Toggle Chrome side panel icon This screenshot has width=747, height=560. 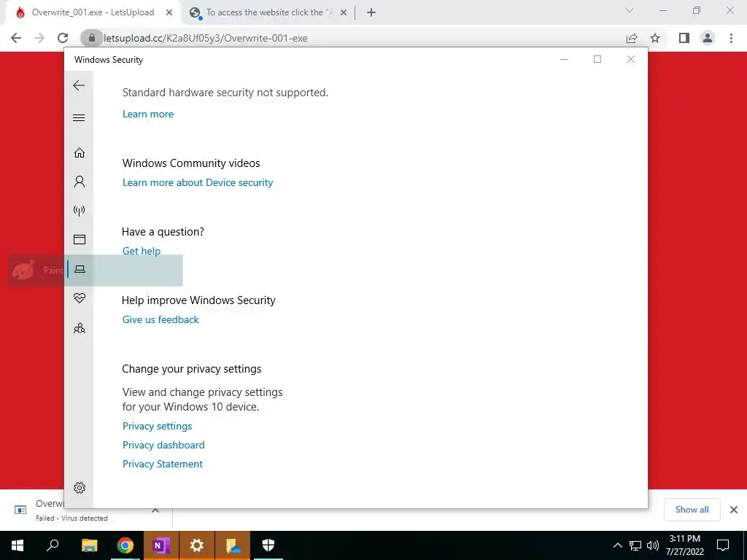tap(684, 38)
